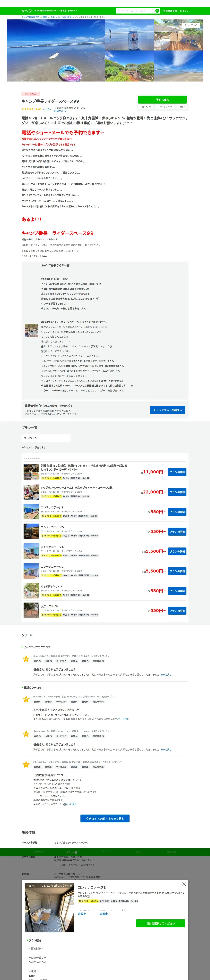This screenshot has height=980, width=210.
Task: Open プランの詳細 for コンテナコテージC
Action: pos(177,571)
